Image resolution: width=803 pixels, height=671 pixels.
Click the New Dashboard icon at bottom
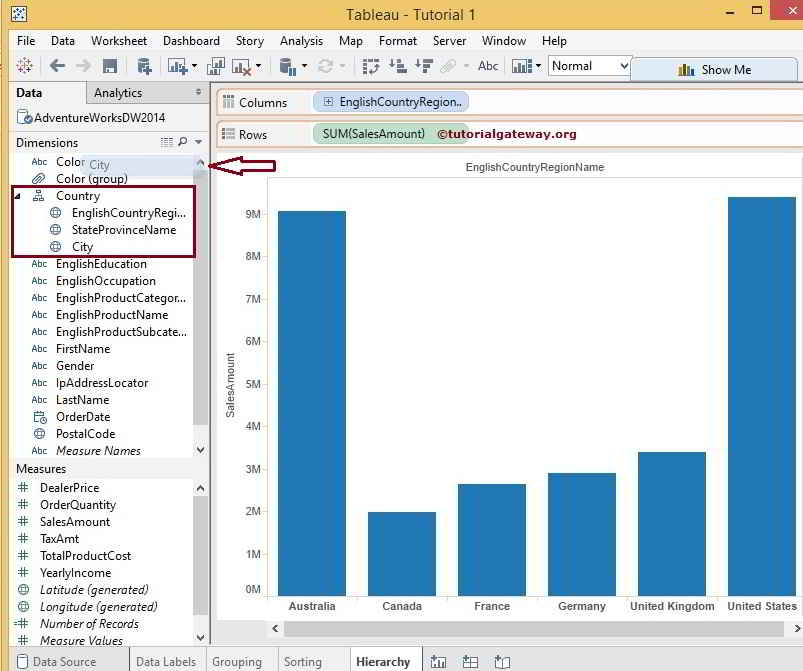coord(471,661)
